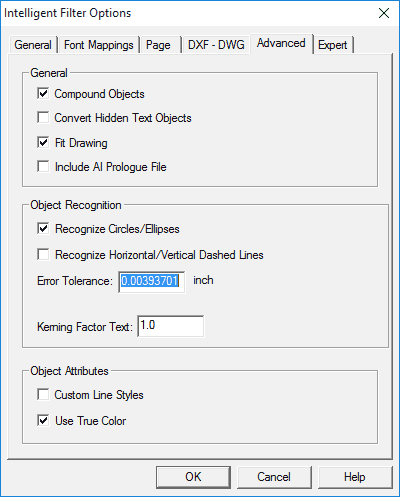Select the Advanced tab
400x497 pixels.
tap(281, 43)
